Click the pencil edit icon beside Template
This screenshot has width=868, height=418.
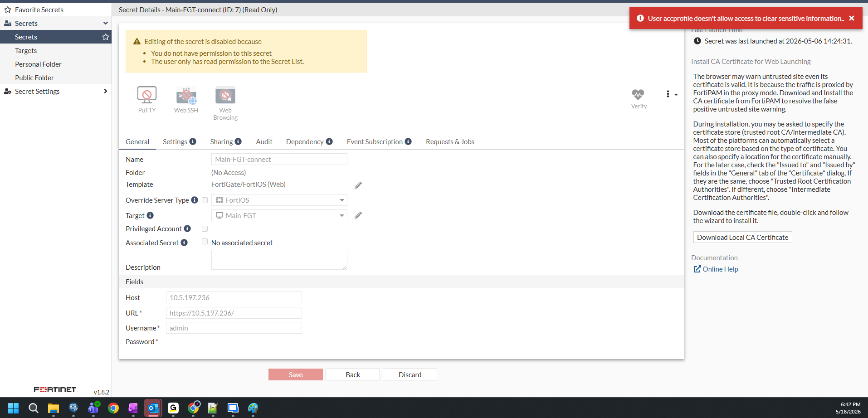click(x=358, y=185)
